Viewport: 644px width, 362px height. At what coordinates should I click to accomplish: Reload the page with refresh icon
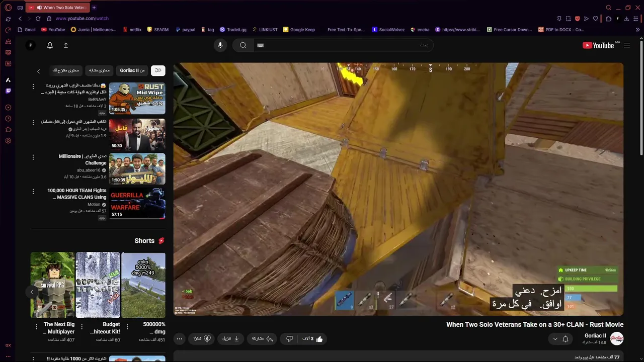click(x=38, y=19)
